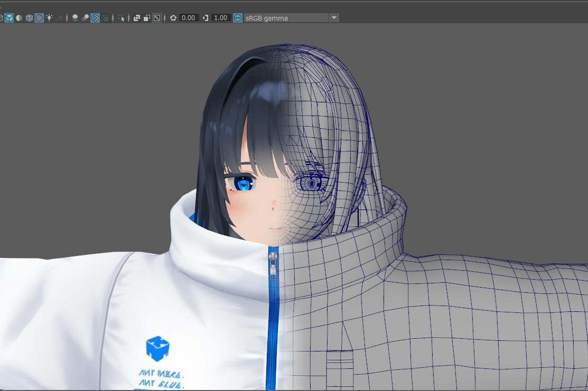Image resolution: width=588 pixels, height=391 pixels.
Task: Click the dropdown arrow beside sRGB gamma
Action: 333,17
